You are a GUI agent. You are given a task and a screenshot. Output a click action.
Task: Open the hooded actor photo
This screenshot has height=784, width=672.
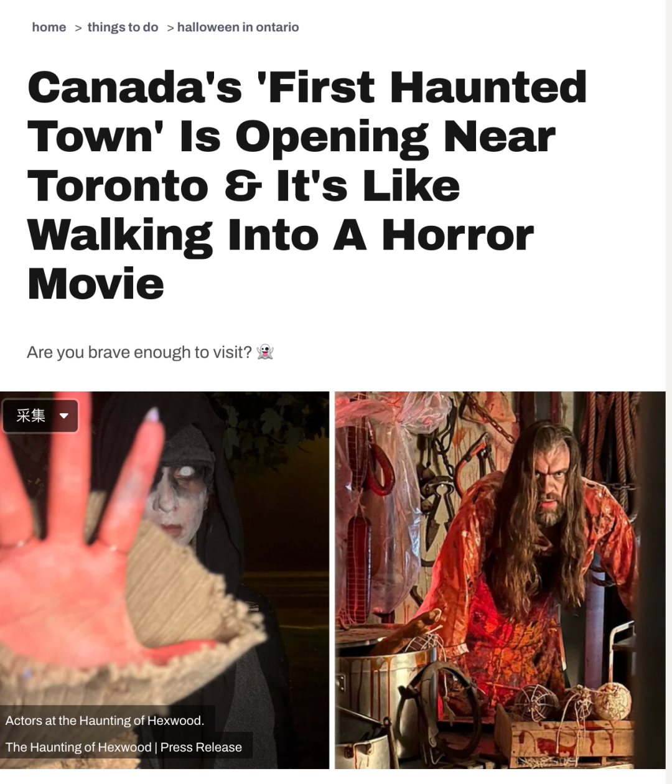(164, 580)
